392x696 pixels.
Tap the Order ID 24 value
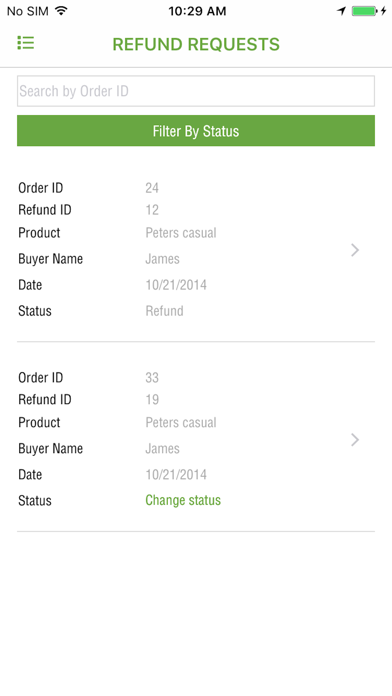tap(152, 188)
